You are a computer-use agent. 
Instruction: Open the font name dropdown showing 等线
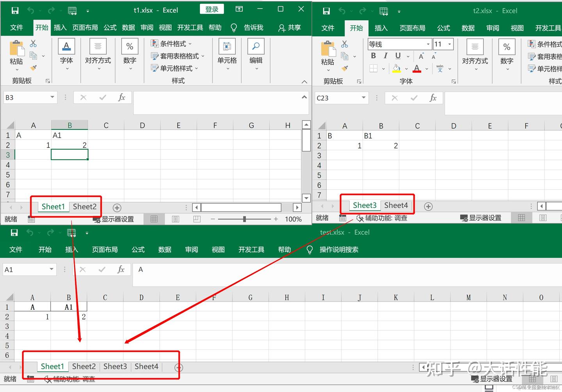(x=428, y=44)
